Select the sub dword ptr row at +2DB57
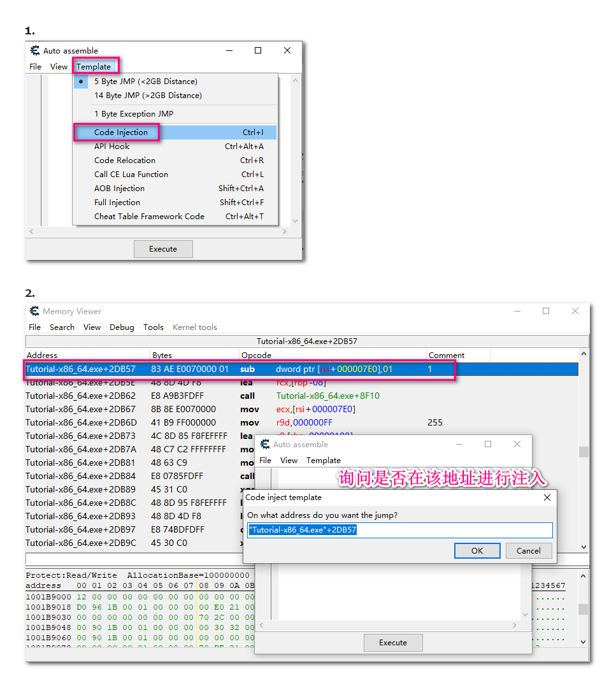 [302, 369]
